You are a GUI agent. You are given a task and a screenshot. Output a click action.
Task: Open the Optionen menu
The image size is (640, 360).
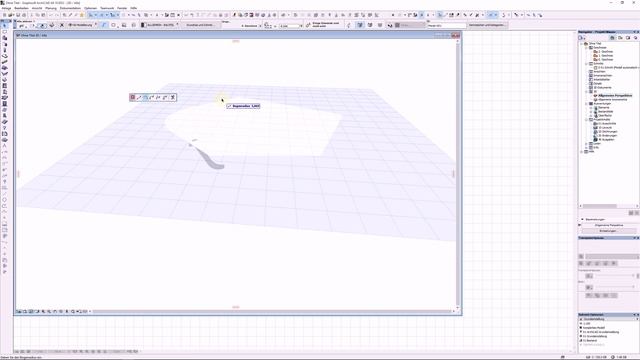tap(91, 8)
